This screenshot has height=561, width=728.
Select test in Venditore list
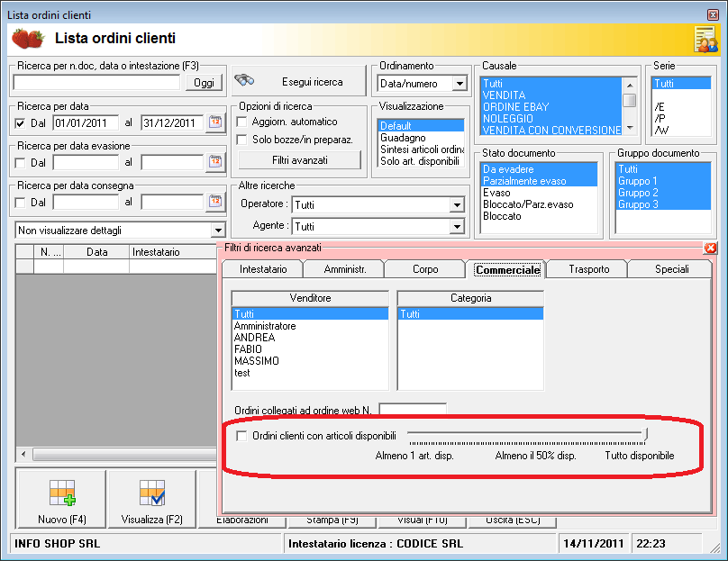click(x=310, y=373)
